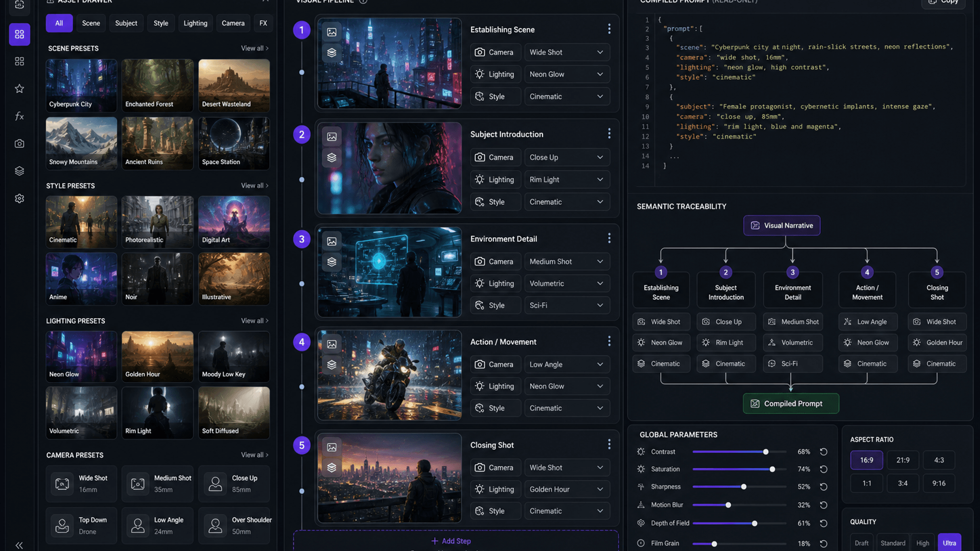Open the camera icon in left sidebar
The image size is (980, 551).
coord(19,143)
